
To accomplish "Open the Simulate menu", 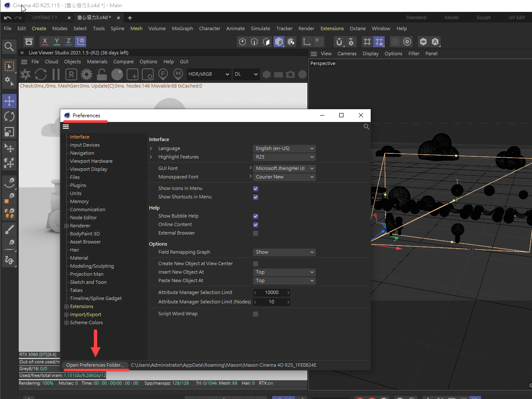I will click(260, 28).
